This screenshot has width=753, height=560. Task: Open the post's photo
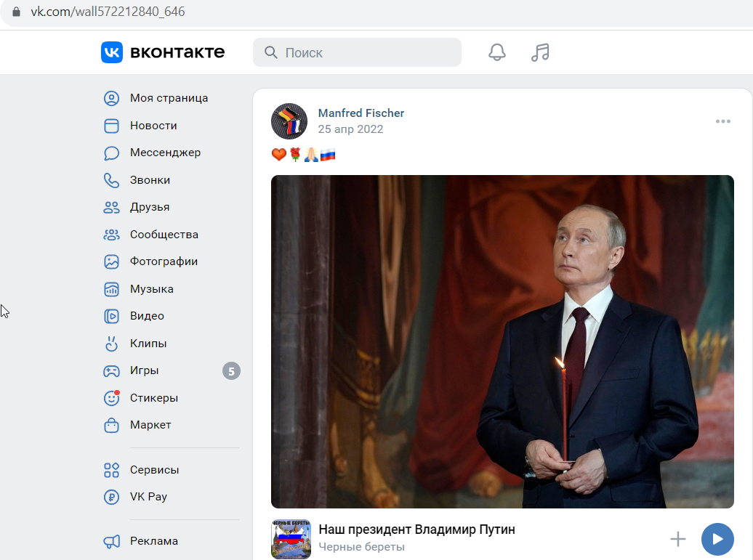click(502, 341)
